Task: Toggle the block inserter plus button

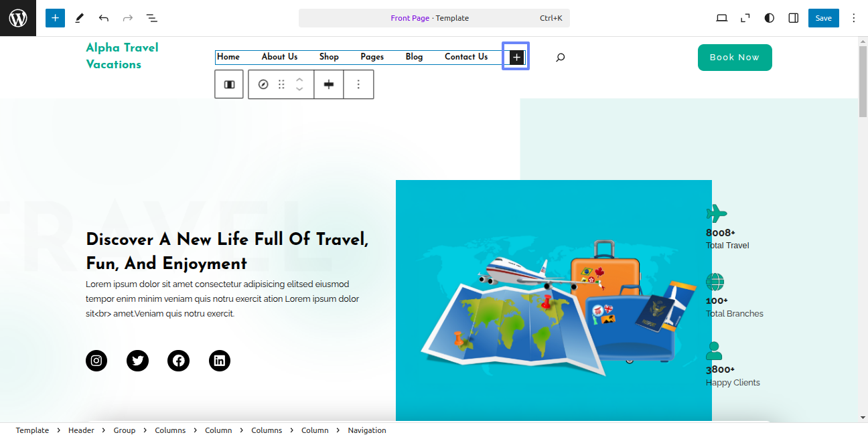Action: [55, 18]
